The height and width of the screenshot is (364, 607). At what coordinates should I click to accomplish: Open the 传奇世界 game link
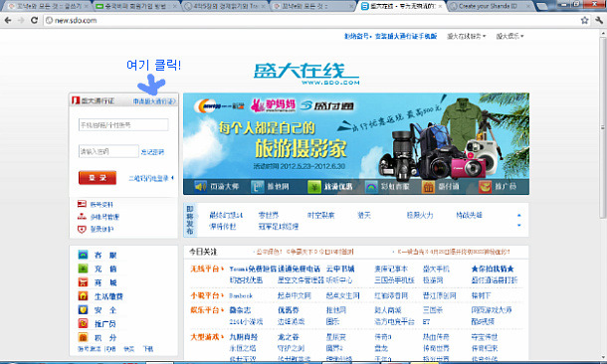[436, 348]
